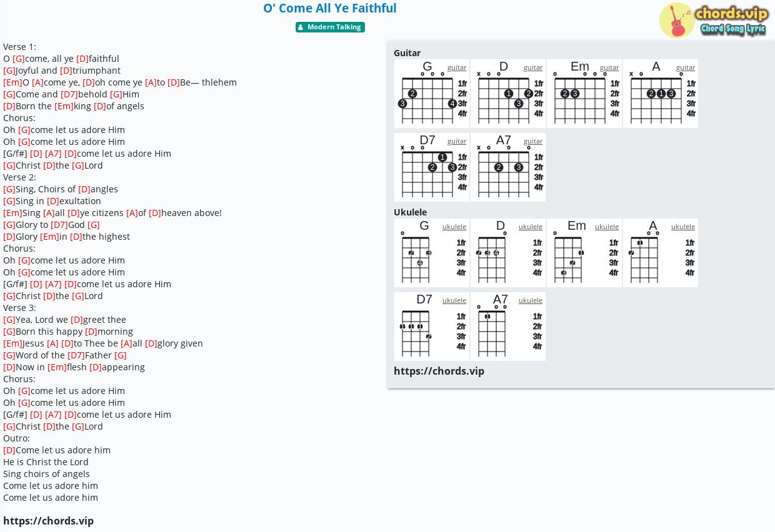Click [Em] chord before 'Sing all ye citizens'
The height and width of the screenshot is (532, 775).
click(x=12, y=213)
